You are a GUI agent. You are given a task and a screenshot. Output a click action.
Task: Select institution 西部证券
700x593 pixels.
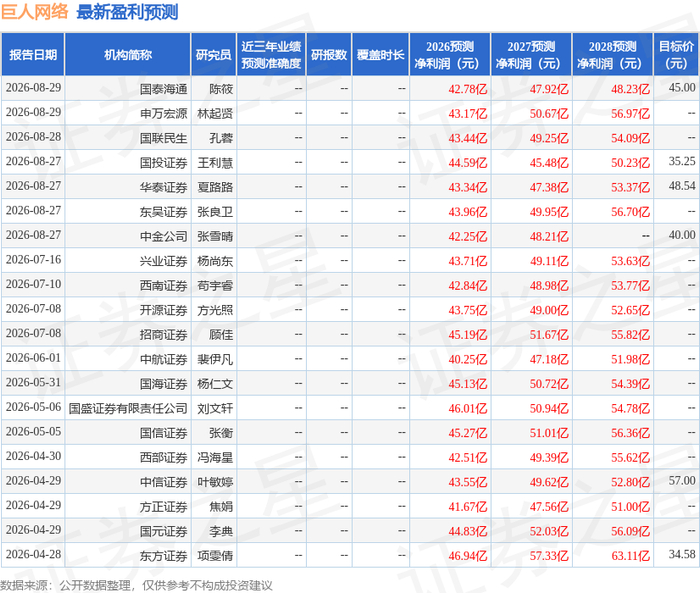(163, 457)
